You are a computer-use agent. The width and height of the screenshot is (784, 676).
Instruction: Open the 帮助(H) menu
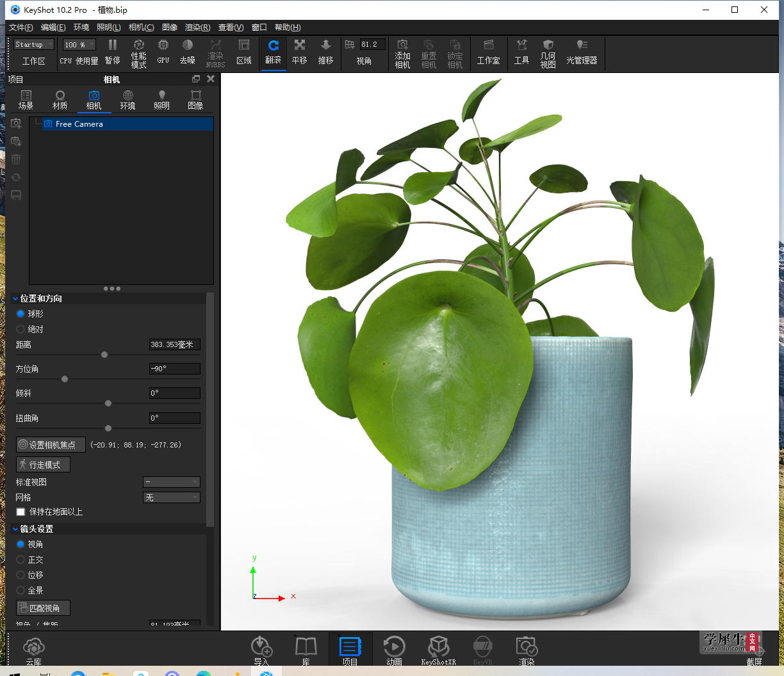point(288,28)
